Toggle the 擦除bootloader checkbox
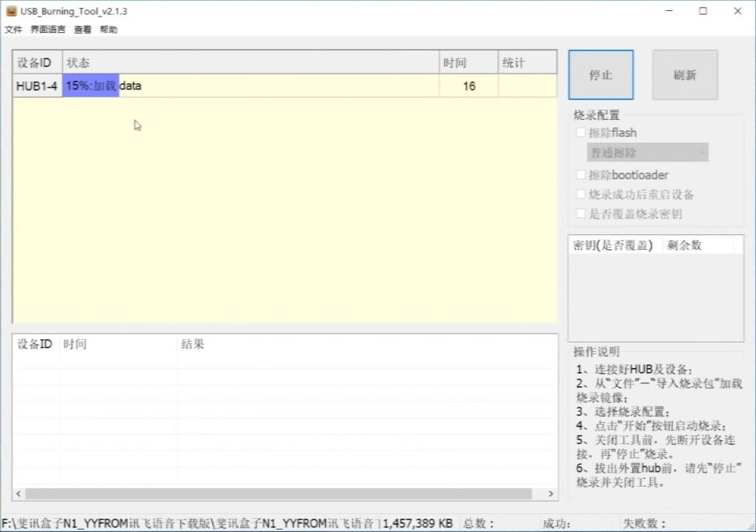This screenshot has width=756, height=532. (581, 175)
